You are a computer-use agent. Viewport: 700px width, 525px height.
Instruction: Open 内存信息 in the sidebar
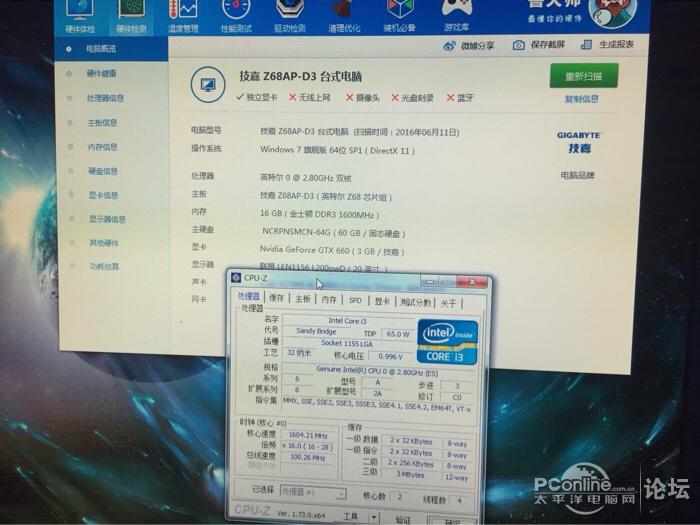tap(103, 147)
